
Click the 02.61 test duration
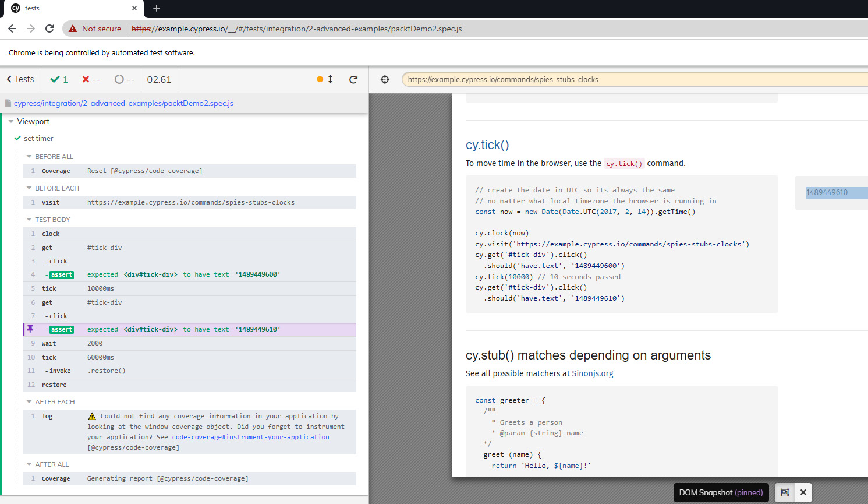pos(159,79)
